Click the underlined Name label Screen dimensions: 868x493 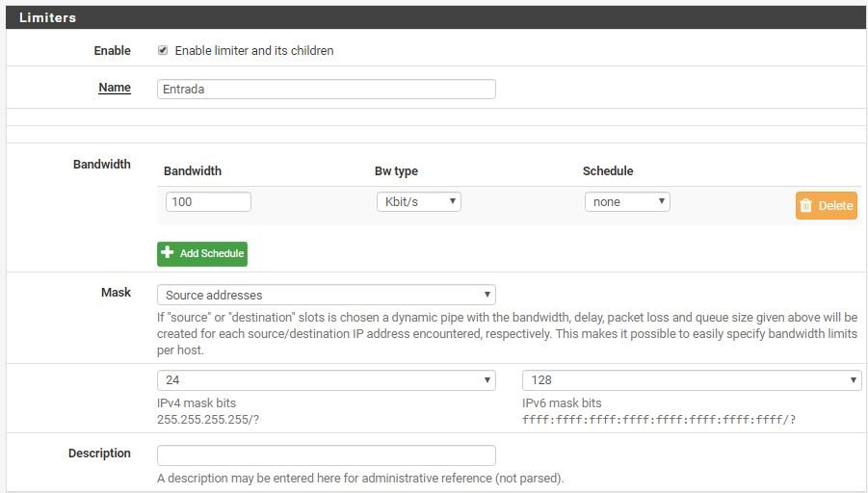(x=115, y=88)
